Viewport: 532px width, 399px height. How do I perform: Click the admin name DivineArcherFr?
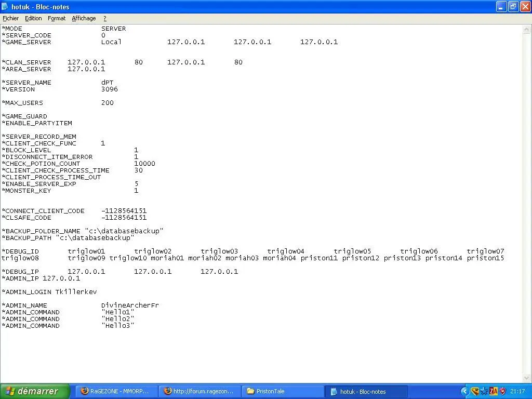point(130,305)
